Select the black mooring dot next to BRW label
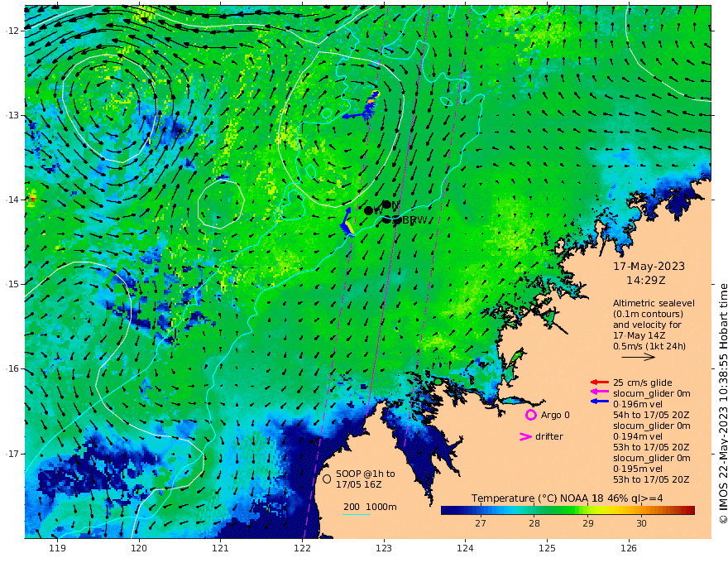728x563 pixels. 397,220
